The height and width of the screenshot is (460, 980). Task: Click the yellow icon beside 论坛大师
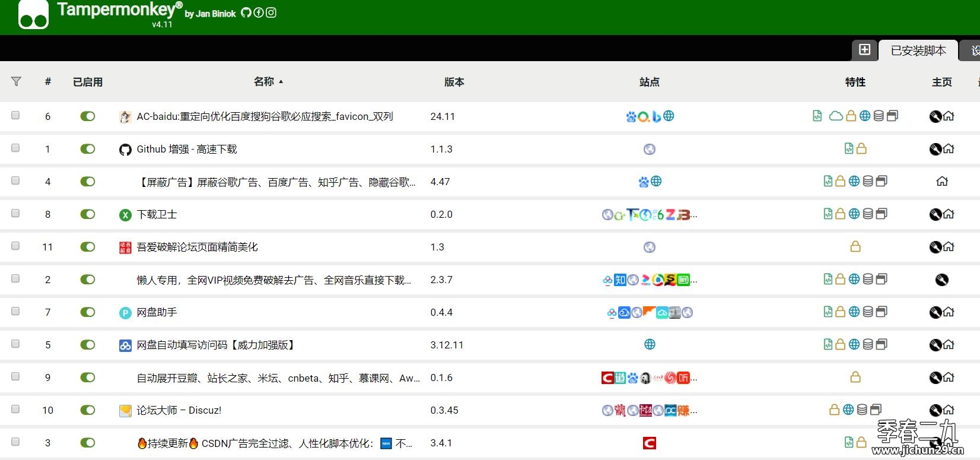coord(125,411)
